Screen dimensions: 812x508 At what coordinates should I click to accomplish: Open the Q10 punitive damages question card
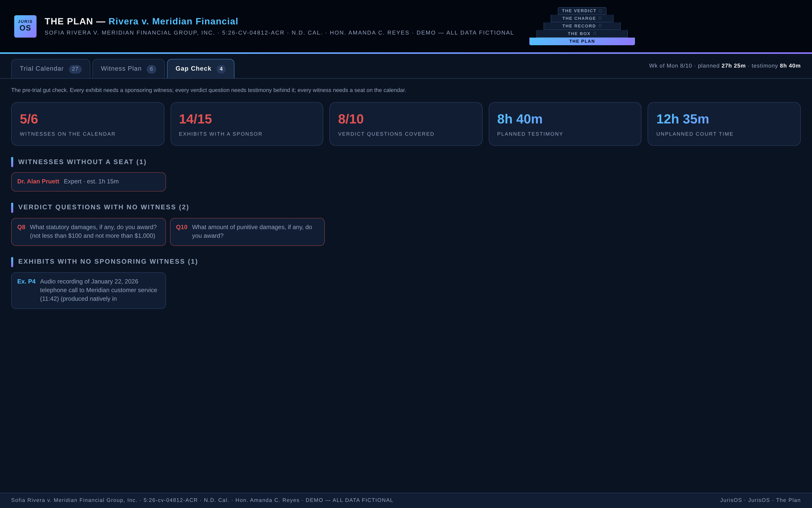pyautogui.click(x=247, y=232)
